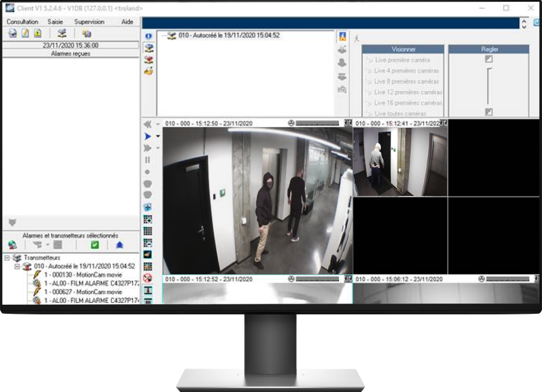Click the Visionner panel header

(x=403, y=49)
